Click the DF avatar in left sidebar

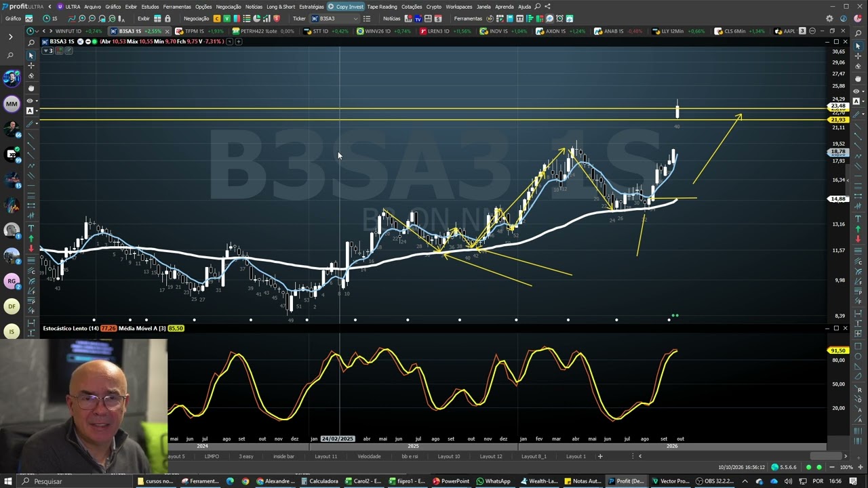click(12, 306)
